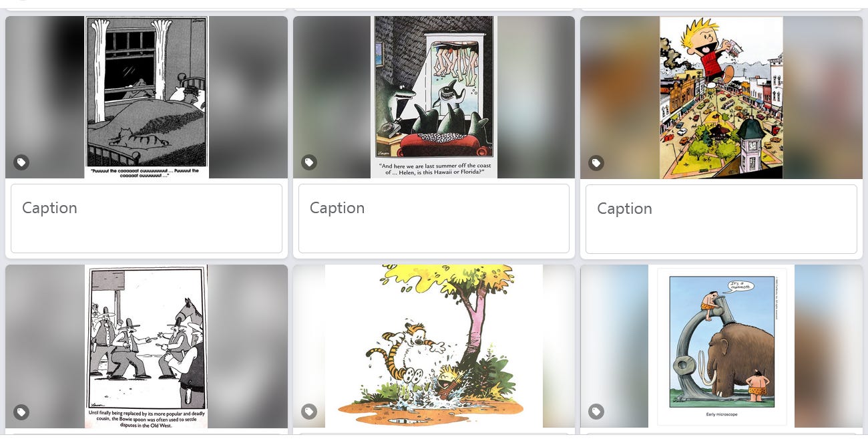Click the "Puuuut the caaaat" printed caption text

point(147,172)
